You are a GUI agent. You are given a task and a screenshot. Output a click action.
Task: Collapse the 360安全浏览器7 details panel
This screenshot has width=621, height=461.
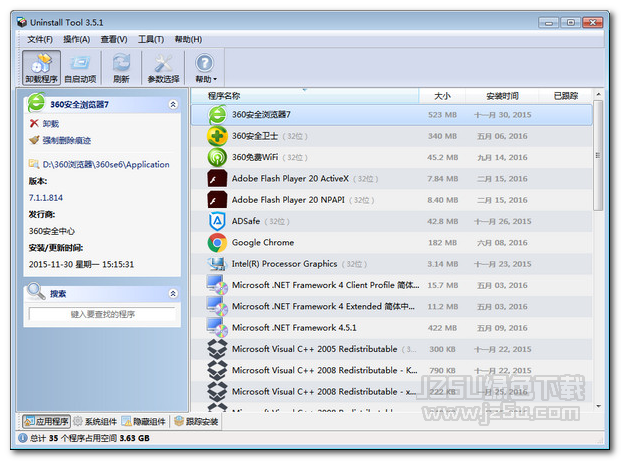pyautogui.click(x=173, y=105)
